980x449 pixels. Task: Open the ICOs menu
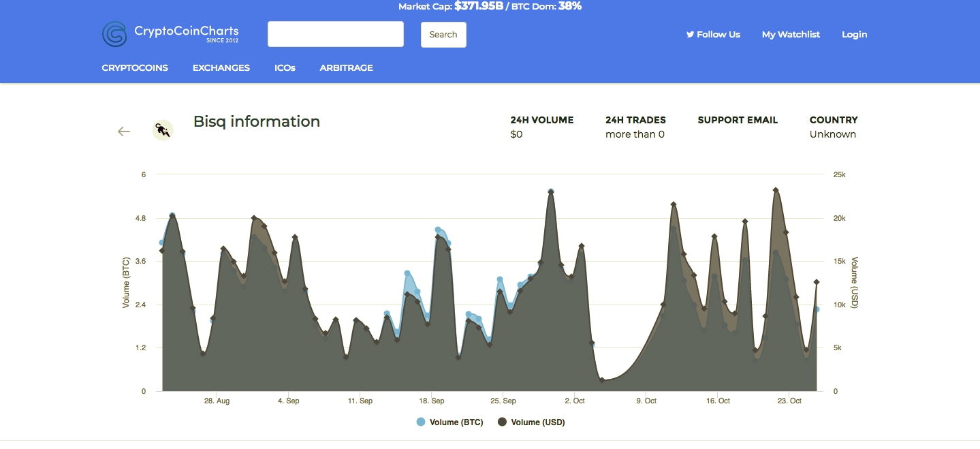285,68
